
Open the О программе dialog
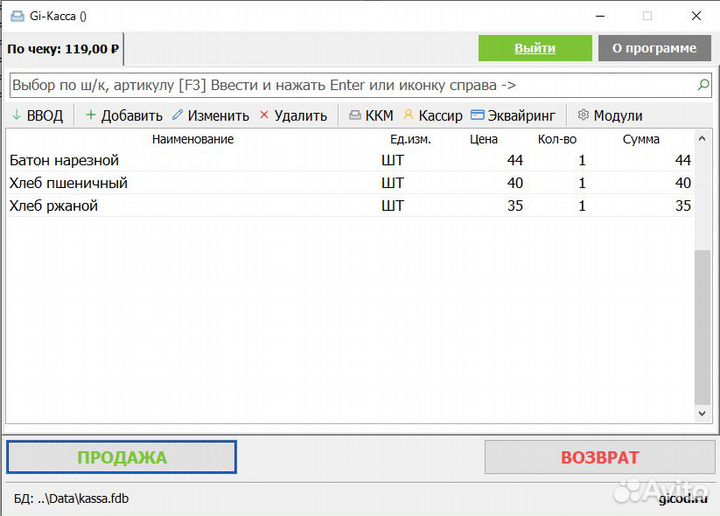pyautogui.click(x=654, y=48)
